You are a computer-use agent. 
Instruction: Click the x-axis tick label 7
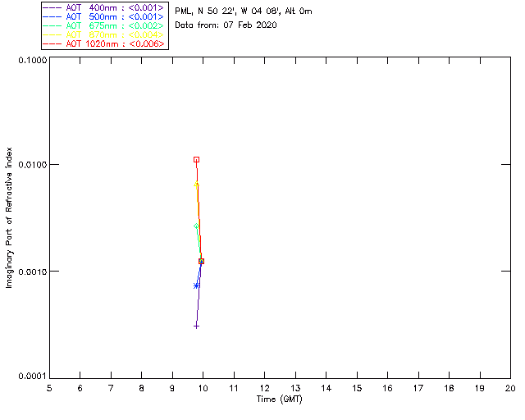pyautogui.click(x=111, y=388)
